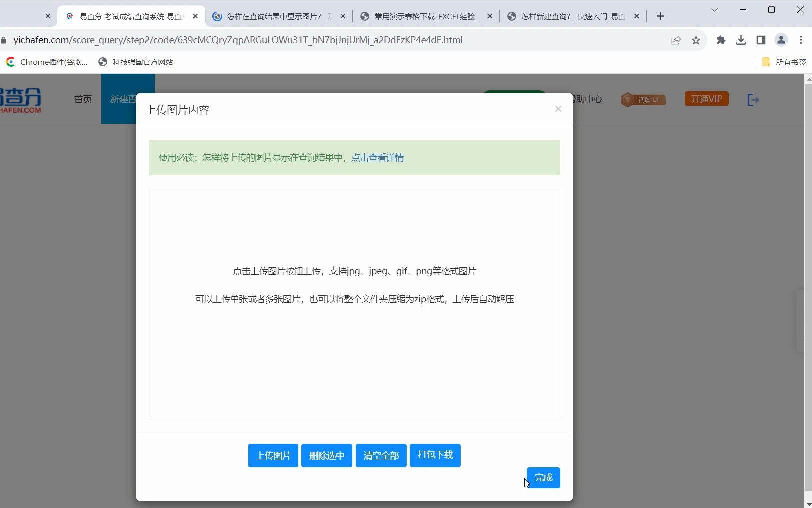812x508 pixels.
Task: Click the 打包下载 button
Action: pos(435,455)
